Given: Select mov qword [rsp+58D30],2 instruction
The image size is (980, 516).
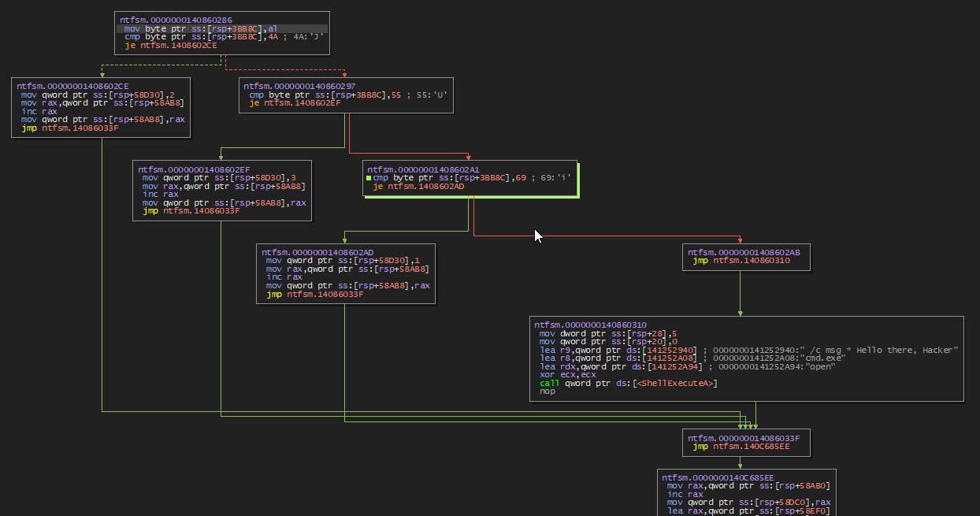Looking at the screenshot, I should pos(98,94).
